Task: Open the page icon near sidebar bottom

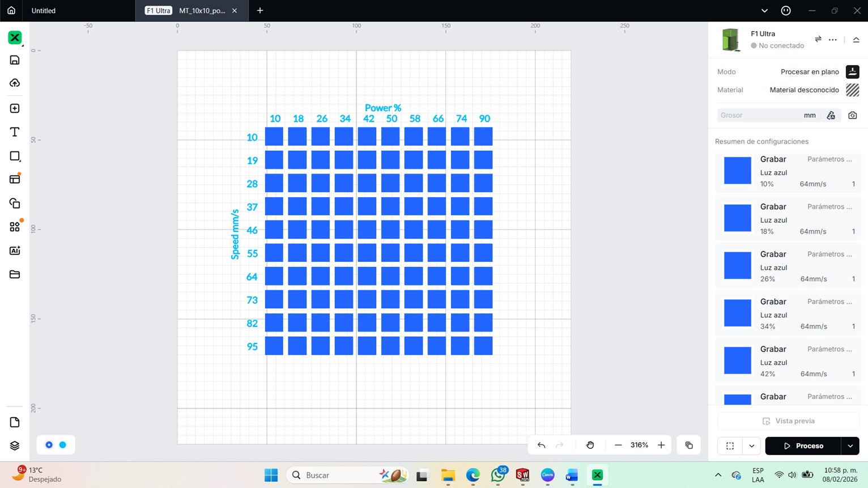Action: [x=15, y=422]
